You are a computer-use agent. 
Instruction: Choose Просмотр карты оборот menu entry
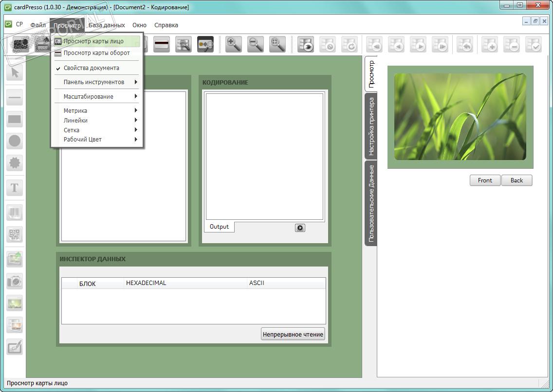tap(97, 53)
